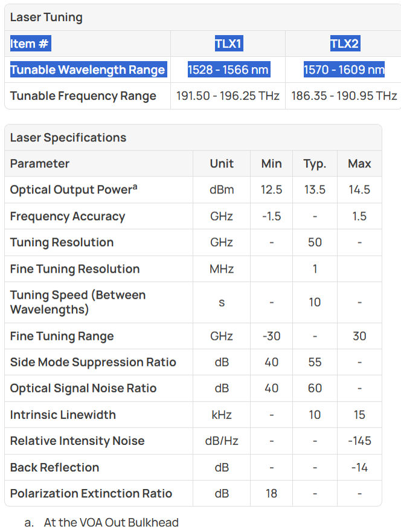
Task: Click the Tuning Resolution typical value 50
Action: point(315,242)
